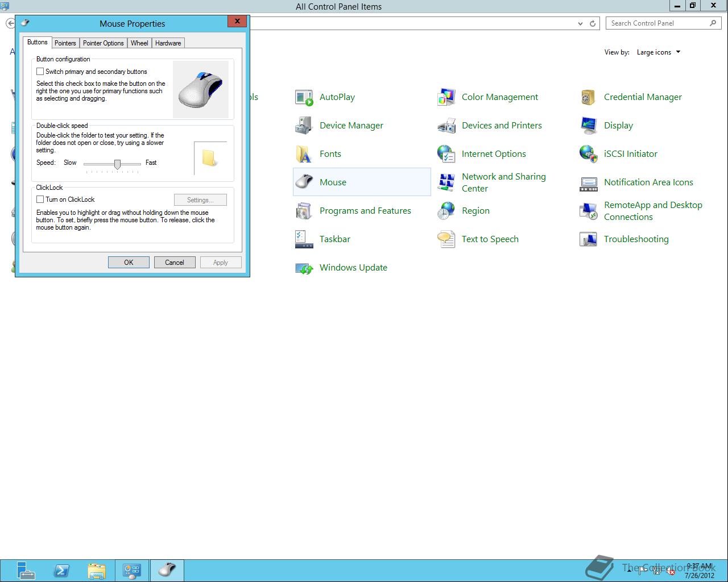The height and width of the screenshot is (582, 728).
Task: Open the Text to Speech icon
Action: (x=446, y=239)
